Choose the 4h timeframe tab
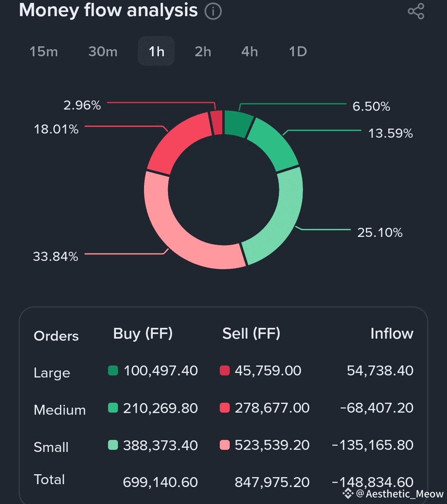 point(250,52)
